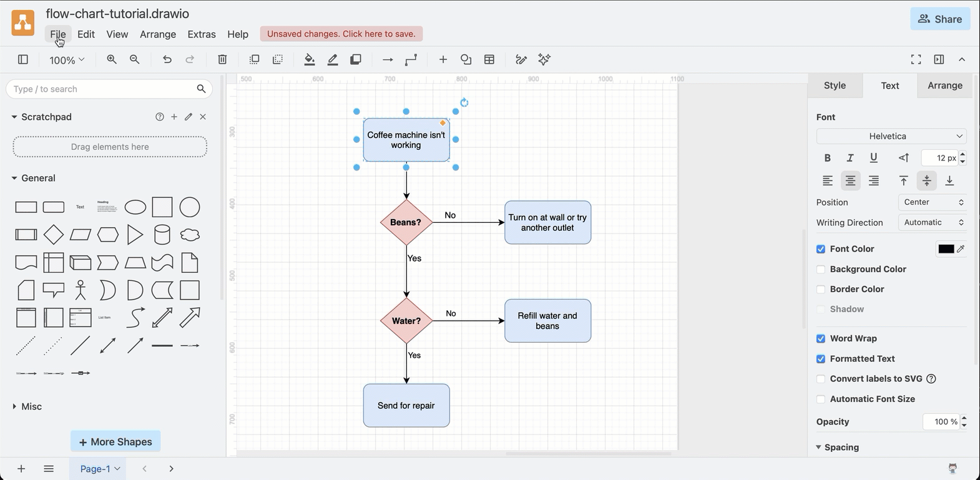
Task: Align text to bottom vertically
Action: (x=949, y=181)
